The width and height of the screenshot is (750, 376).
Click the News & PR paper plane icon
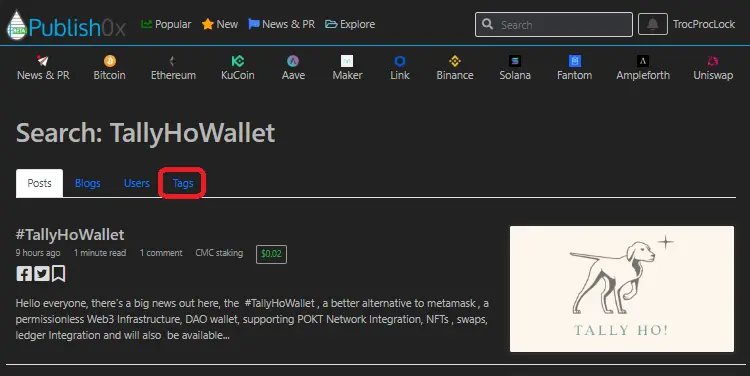pos(43,61)
